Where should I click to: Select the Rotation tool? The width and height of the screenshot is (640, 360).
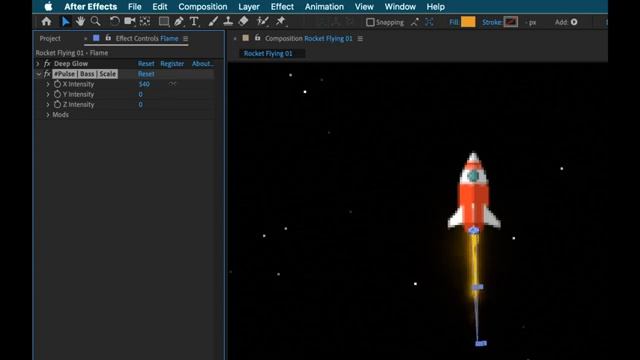pos(115,22)
